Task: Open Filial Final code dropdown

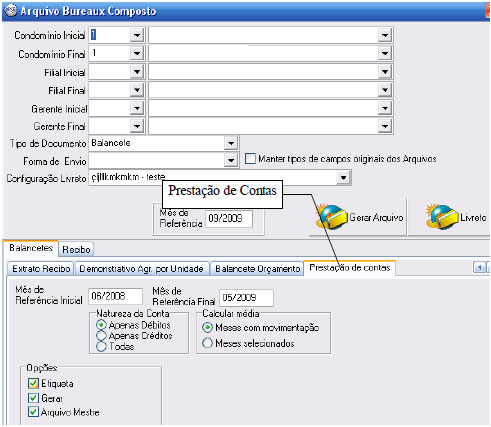Action: tap(137, 90)
